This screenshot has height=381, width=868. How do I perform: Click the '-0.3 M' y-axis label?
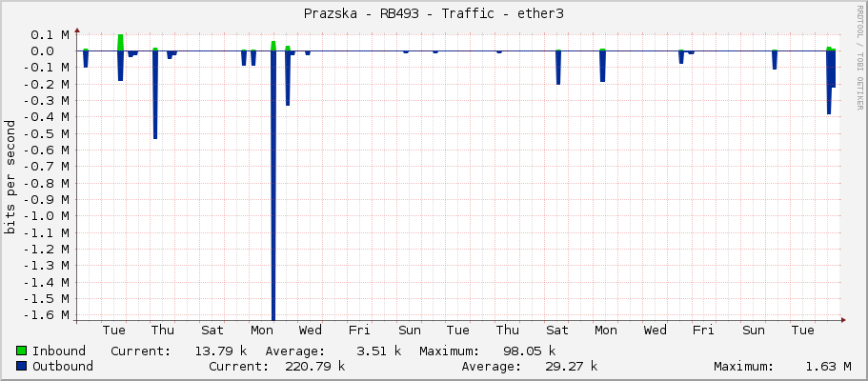click(x=46, y=101)
